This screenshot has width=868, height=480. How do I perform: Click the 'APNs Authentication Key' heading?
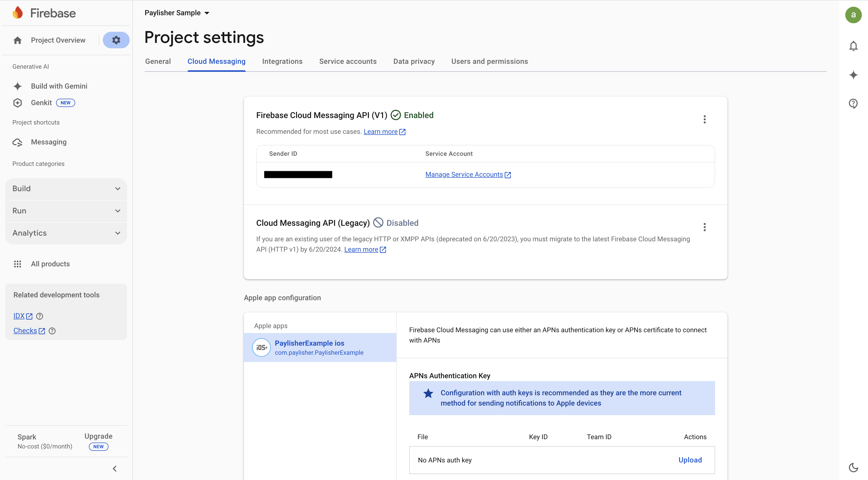(450, 376)
